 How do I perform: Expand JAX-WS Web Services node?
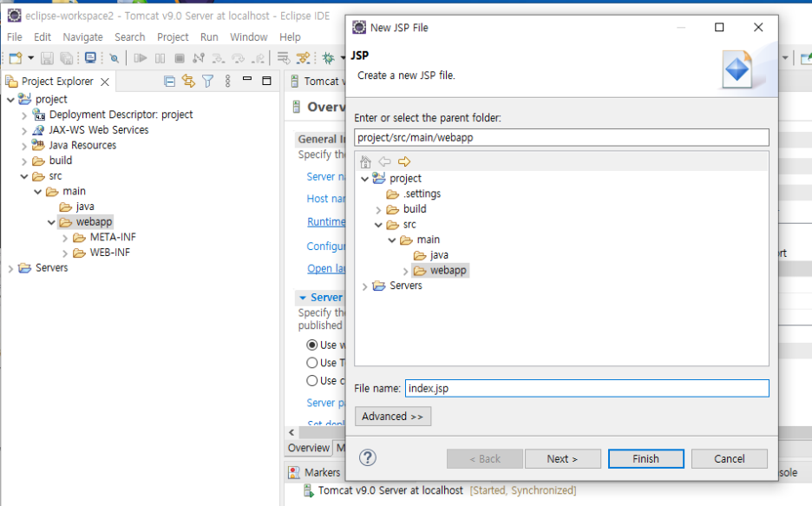[24, 130]
